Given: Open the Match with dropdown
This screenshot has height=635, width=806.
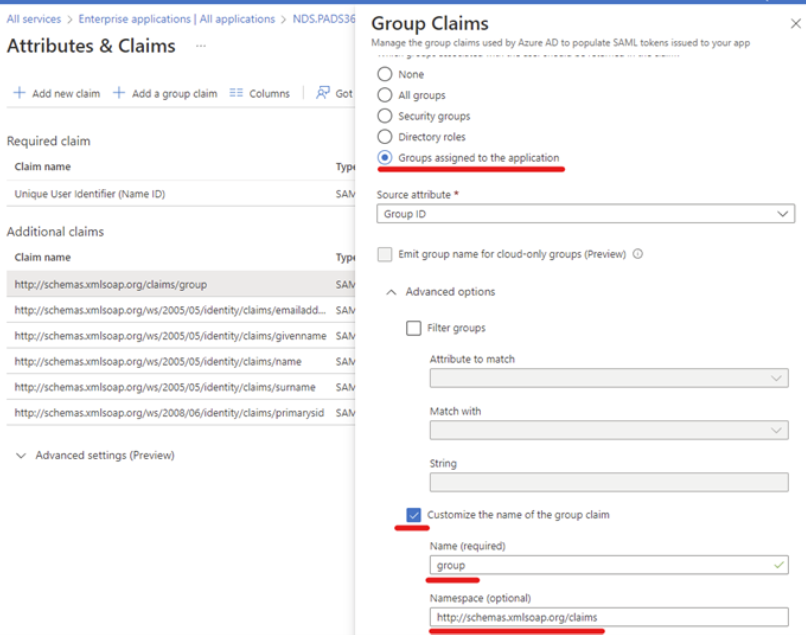Looking at the screenshot, I should (x=609, y=430).
